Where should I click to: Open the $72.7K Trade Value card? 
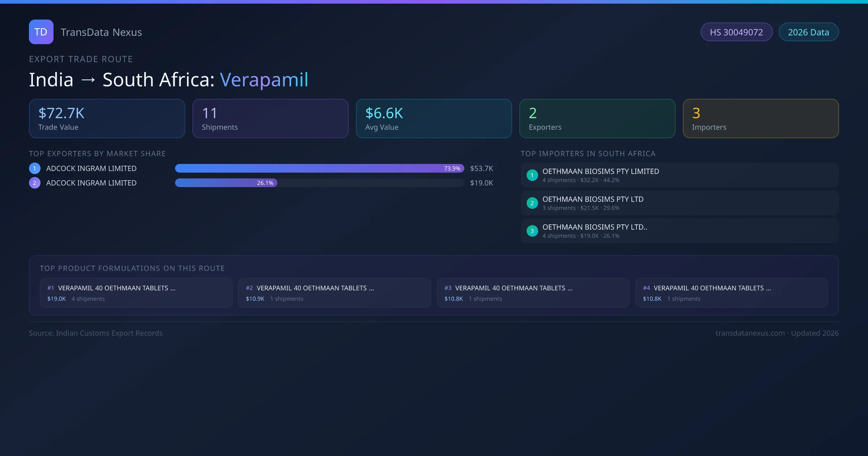point(107,119)
